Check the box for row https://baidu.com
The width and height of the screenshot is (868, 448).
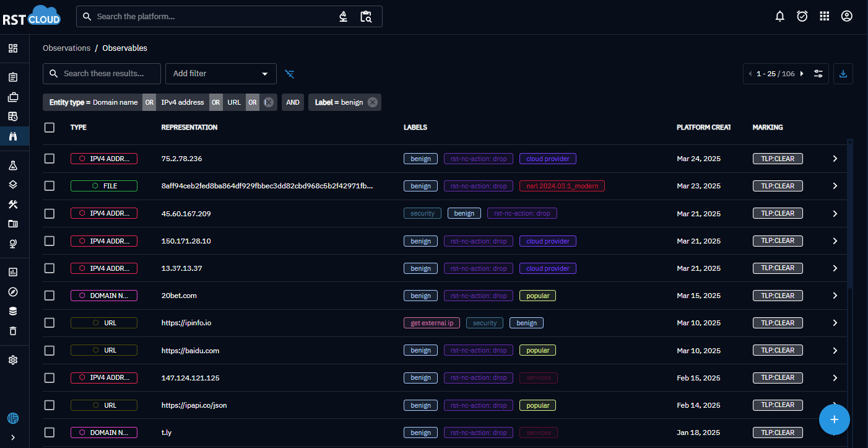50,350
